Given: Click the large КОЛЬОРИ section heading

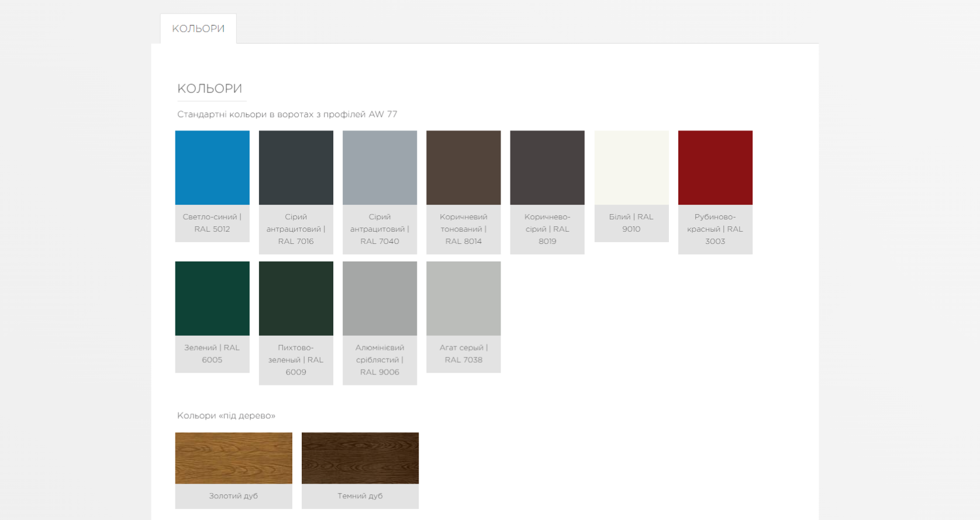Looking at the screenshot, I should [x=210, y=88].
